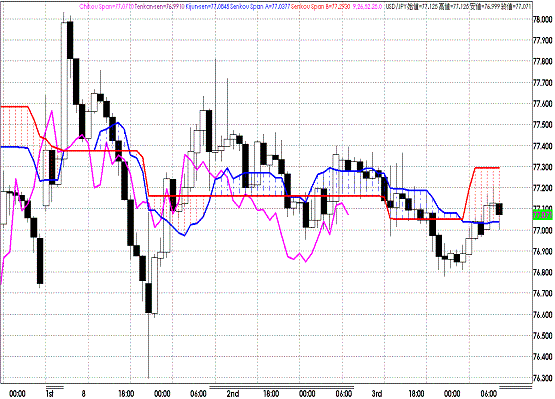Viewport: 555px width, 399px height.
Task: Click the 78.000 price axis label
Action: (x=542, y=19)
